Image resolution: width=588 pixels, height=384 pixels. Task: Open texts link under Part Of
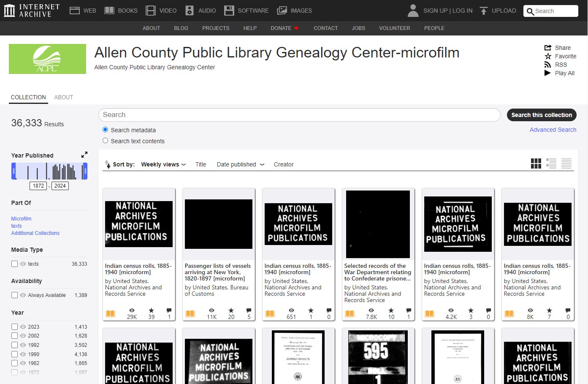click(16, 226)
